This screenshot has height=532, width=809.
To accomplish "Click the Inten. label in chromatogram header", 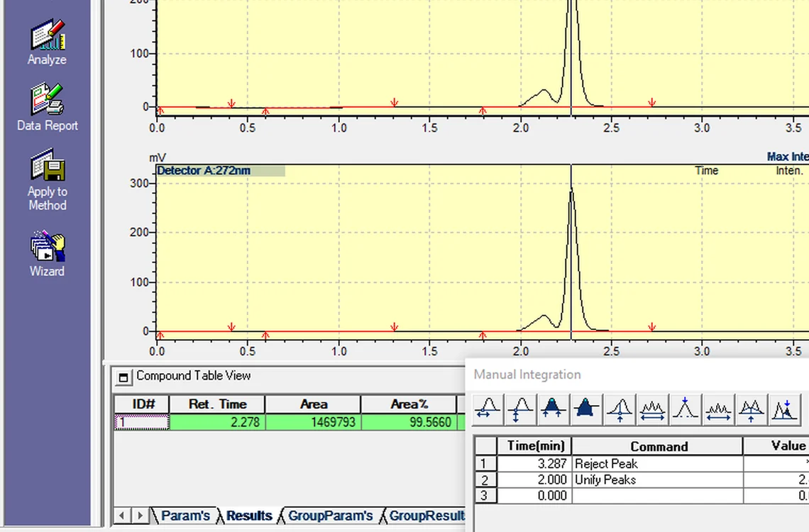I will [789, 171].
